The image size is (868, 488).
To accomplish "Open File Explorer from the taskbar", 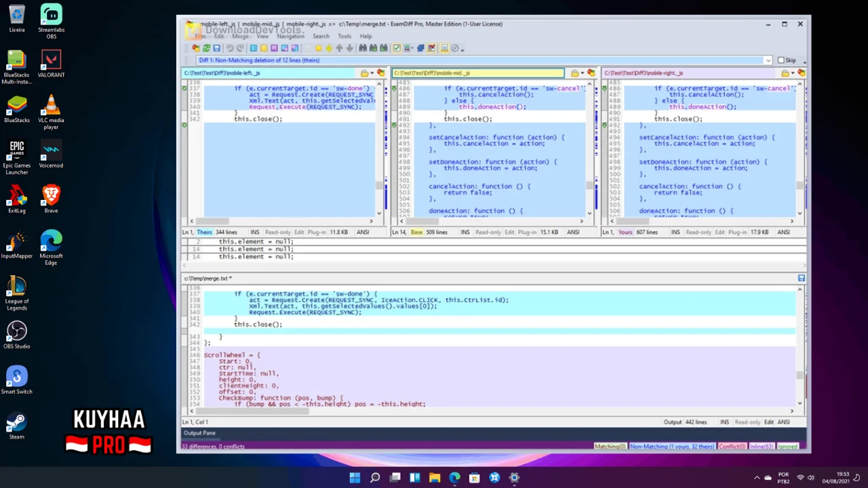I will tap(435, 478).
